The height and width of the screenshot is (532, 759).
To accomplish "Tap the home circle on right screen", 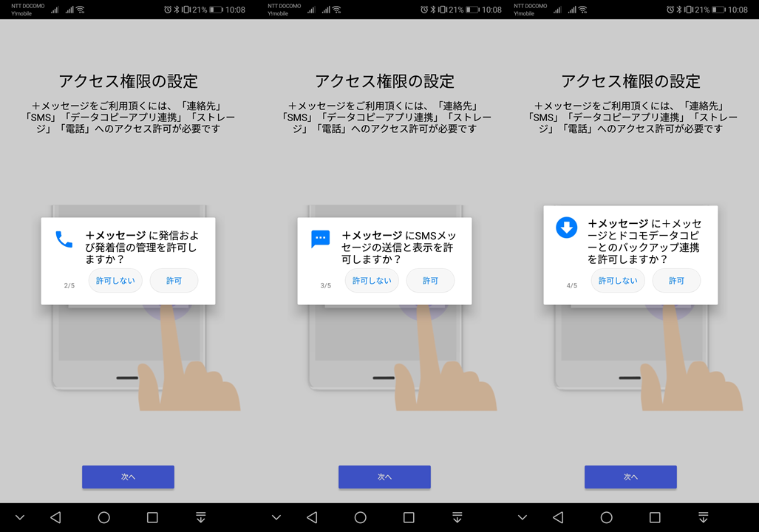I will [x=607, y=517].
